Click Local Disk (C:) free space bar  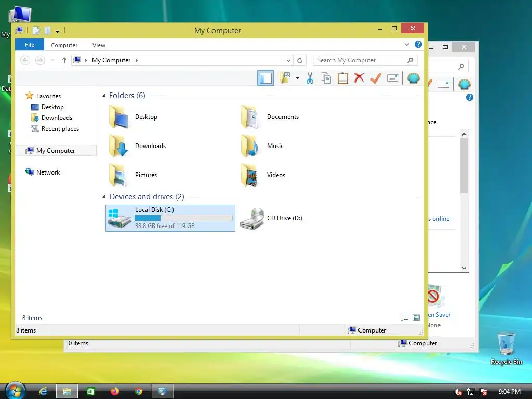click(183, 218)
